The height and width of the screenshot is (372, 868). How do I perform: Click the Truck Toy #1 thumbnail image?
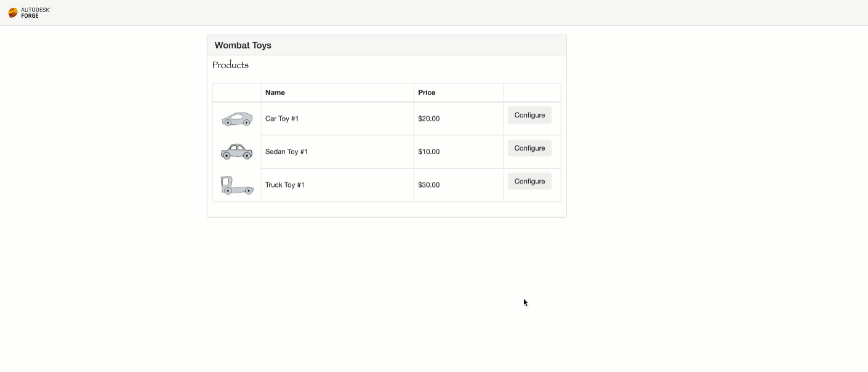pos(237,185)
